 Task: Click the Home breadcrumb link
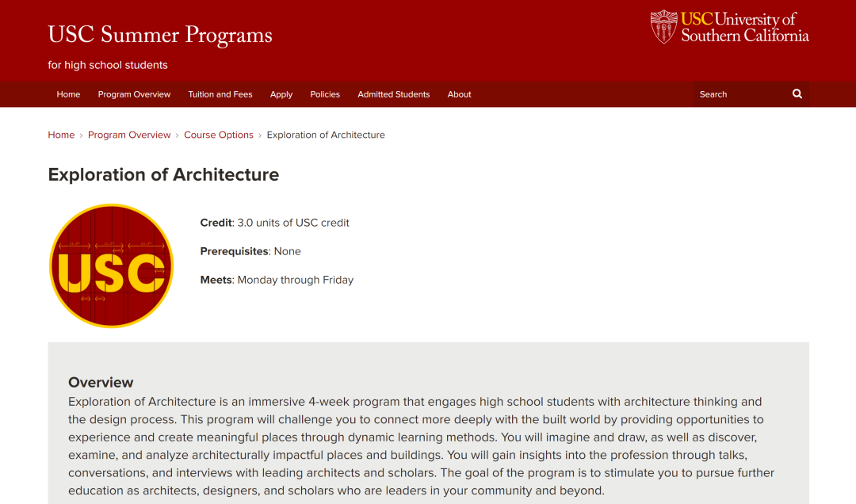61,135
